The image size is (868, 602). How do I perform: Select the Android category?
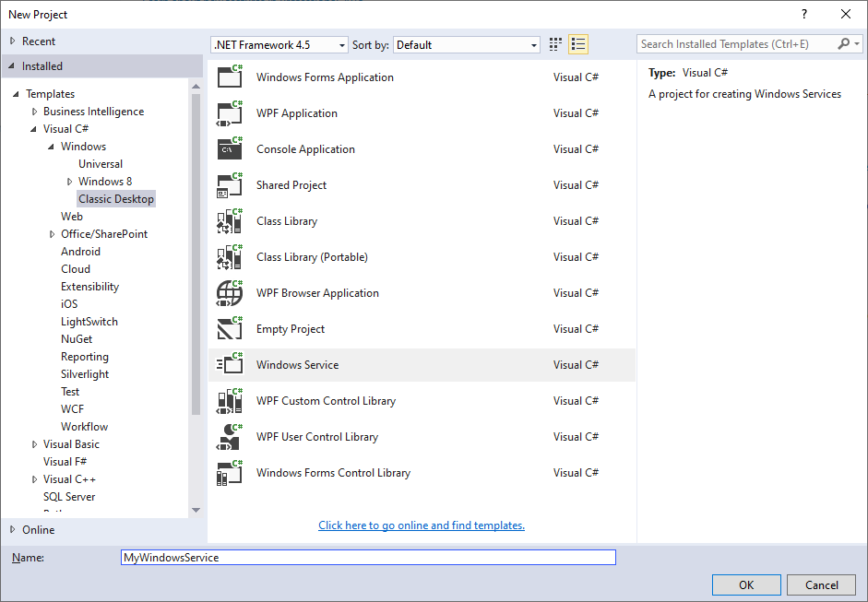coord(81,251)
